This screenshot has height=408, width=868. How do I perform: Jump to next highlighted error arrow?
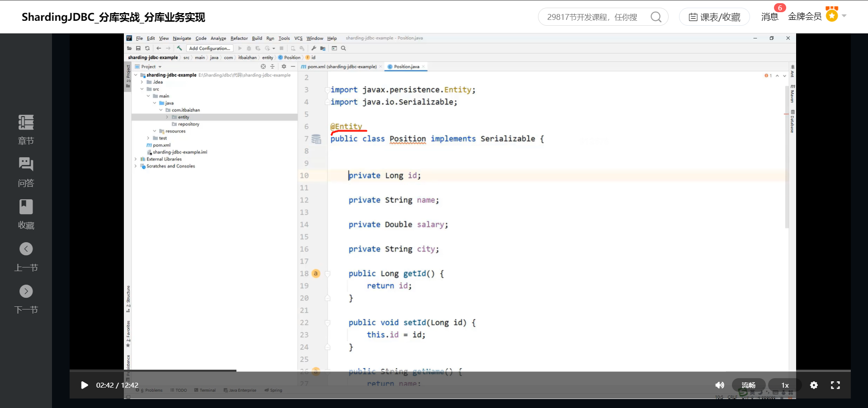(784, 75)
